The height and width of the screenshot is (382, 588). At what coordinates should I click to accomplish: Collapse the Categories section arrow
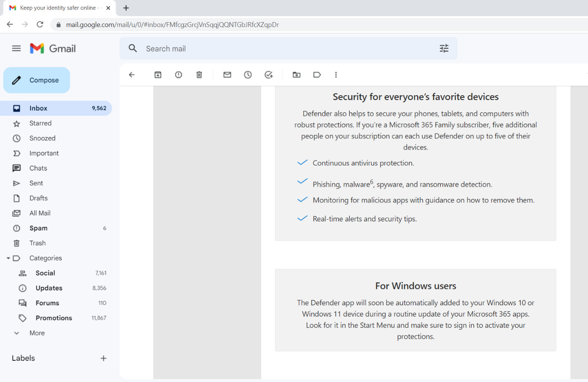(x=8, y=258)
